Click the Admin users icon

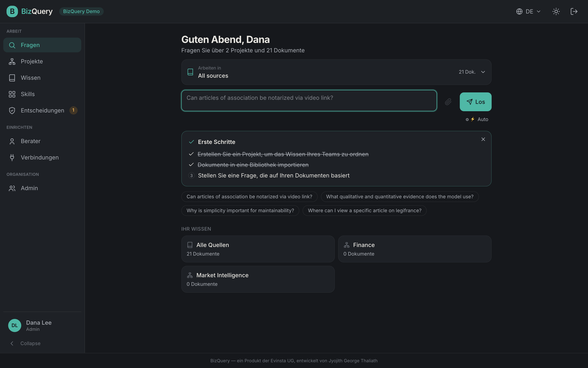click(12, 188)
